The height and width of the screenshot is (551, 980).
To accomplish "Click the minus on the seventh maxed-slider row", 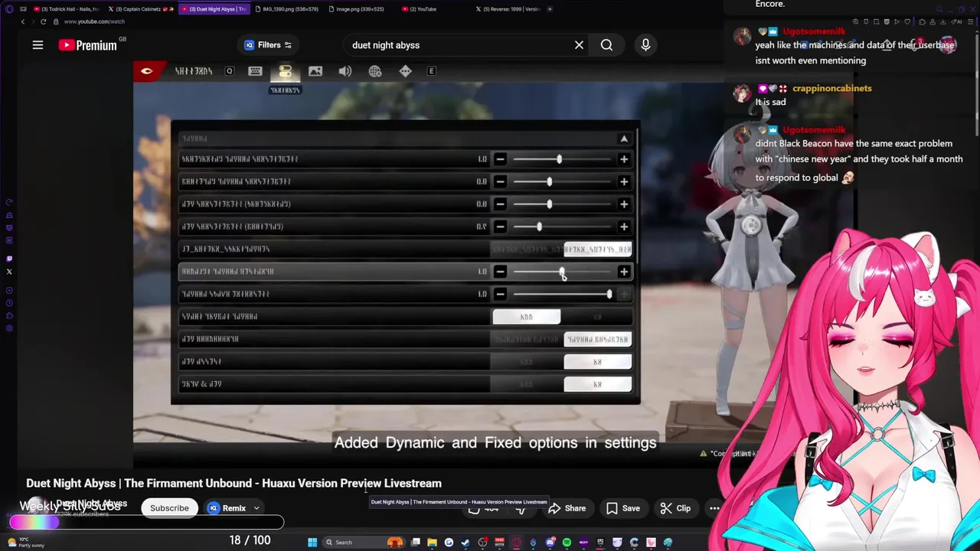I will 500,294.
